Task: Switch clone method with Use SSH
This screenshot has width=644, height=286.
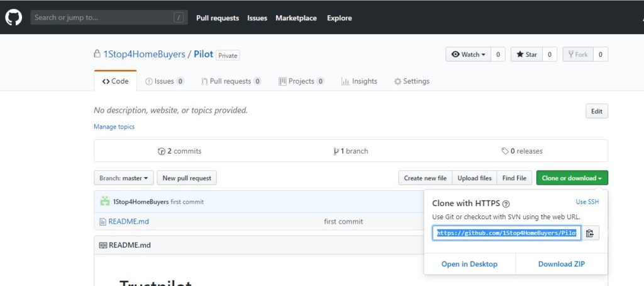Action: point(587,202)
